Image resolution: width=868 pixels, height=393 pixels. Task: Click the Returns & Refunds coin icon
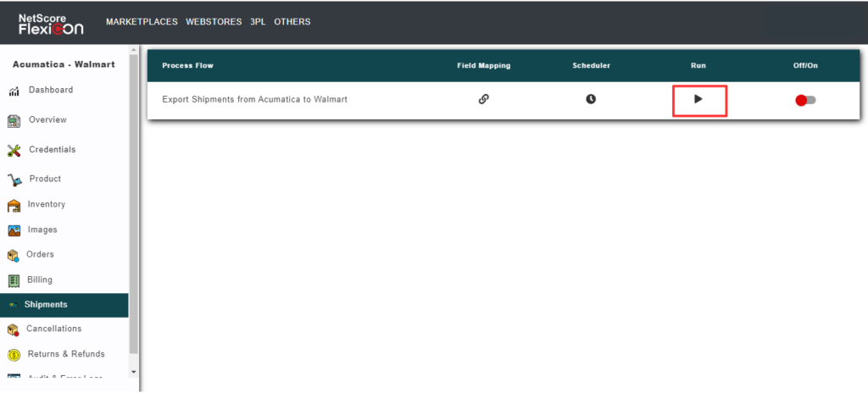14,355
